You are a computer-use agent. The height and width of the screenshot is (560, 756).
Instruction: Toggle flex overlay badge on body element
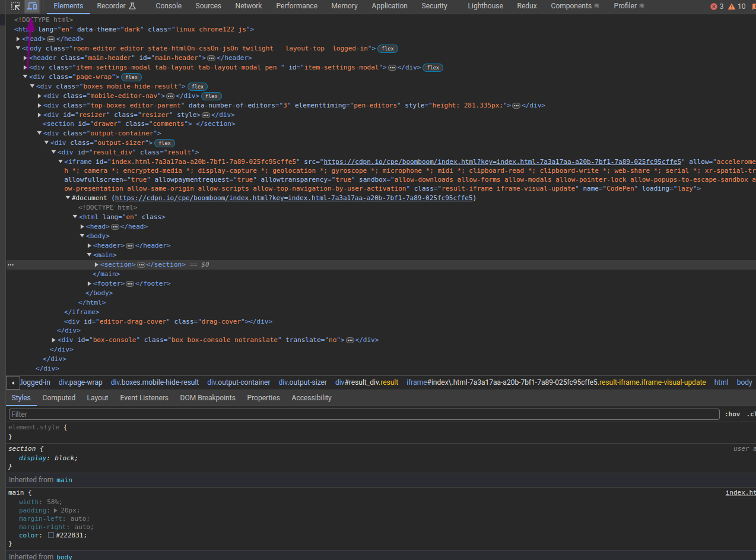(387, 49)
